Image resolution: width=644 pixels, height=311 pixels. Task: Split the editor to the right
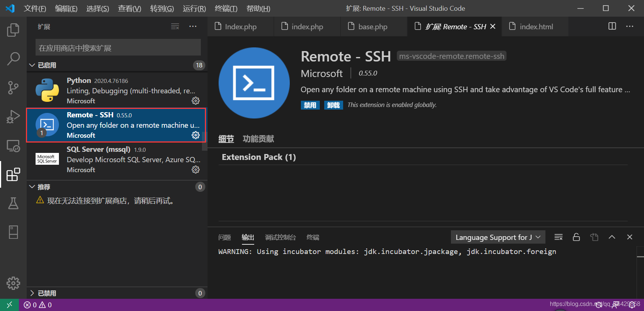click(x=612, y=26)
